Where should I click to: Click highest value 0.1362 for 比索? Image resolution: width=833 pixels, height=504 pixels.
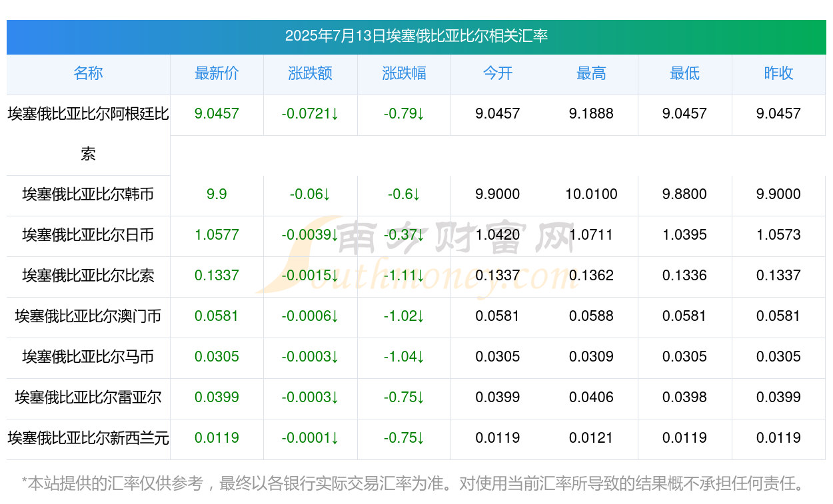point(591,276)
